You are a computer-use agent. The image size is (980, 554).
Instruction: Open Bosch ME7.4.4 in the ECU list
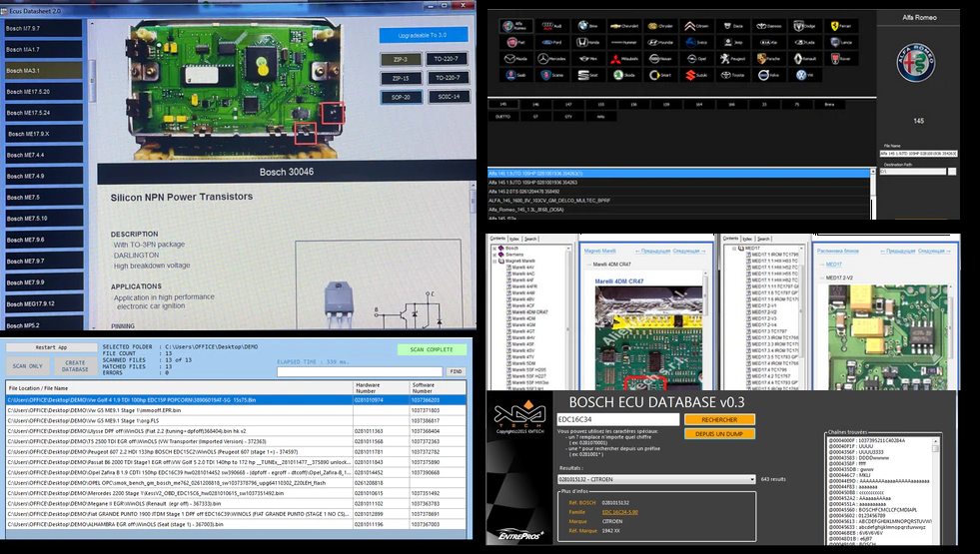40,155
